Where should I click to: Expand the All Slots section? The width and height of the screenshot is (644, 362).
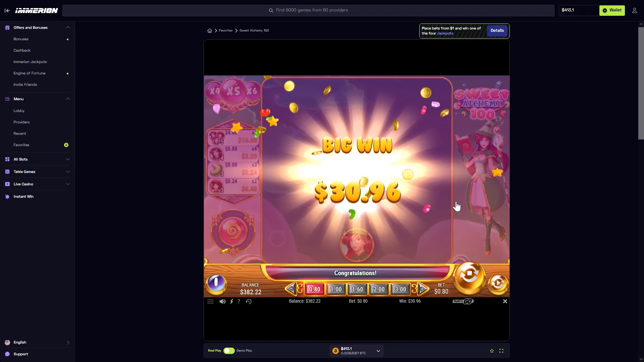(x=68, y=159)
